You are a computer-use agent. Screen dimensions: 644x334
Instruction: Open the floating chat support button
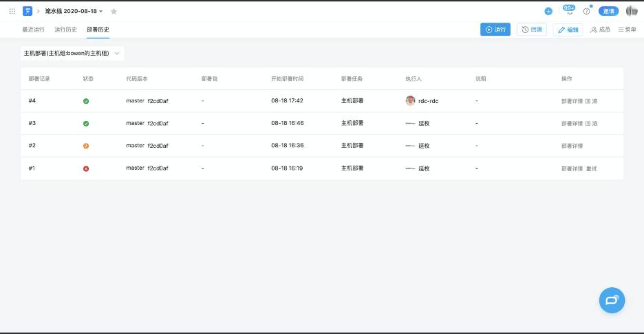coord(612,300)
